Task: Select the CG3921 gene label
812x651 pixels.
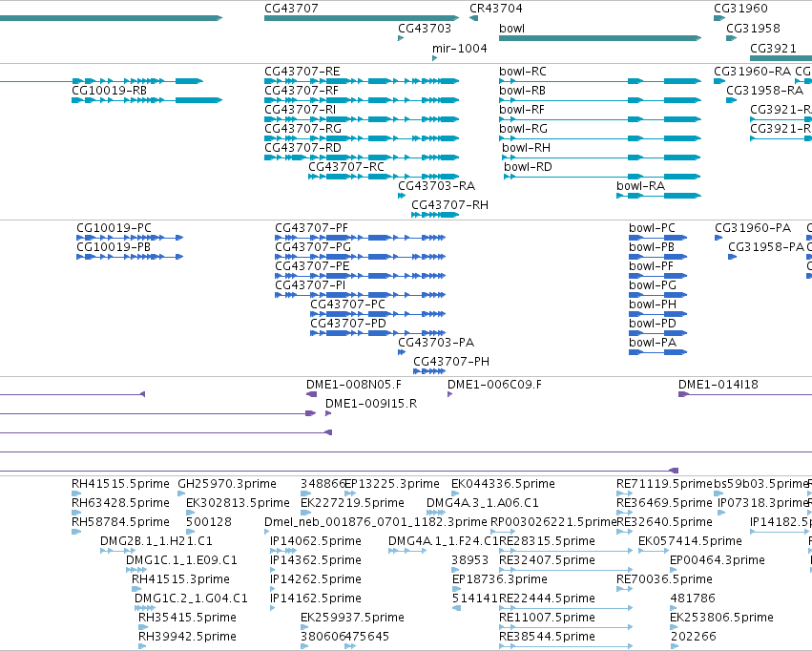Action: 773,49
